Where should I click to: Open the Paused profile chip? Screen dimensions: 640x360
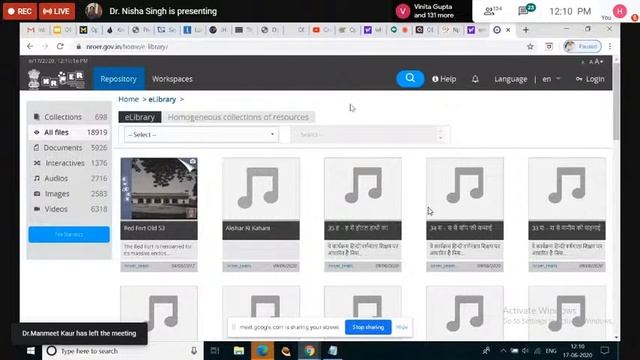tap(582, 47)
